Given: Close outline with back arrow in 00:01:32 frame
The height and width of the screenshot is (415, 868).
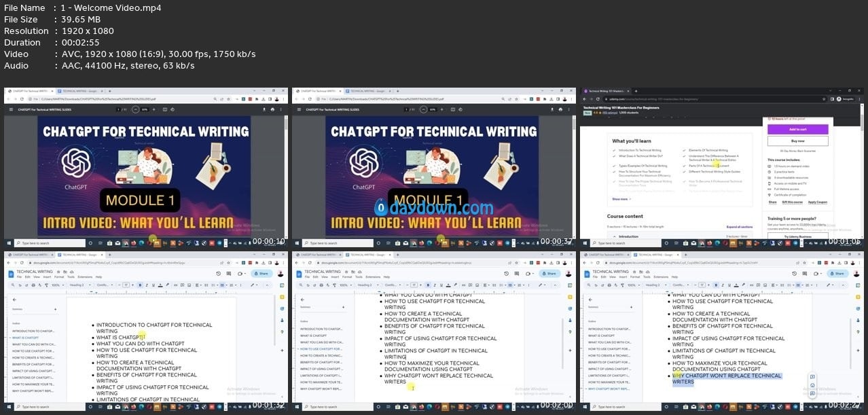Looking at the screenshot, I should point(14,300).
